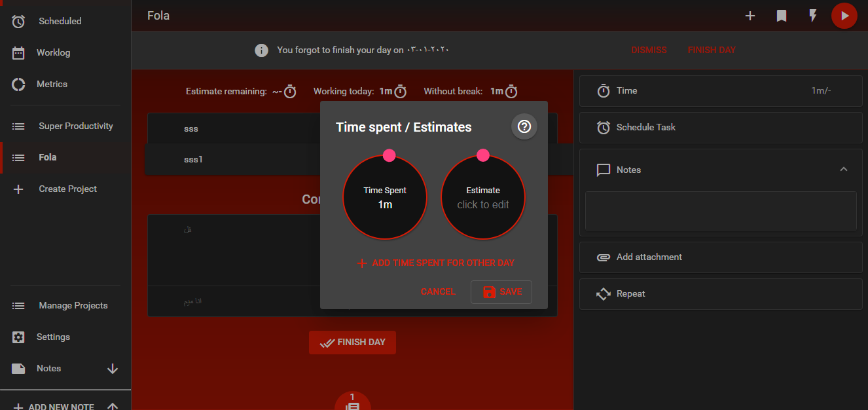This screenshot has height=410, width=868.
Task: Click Finish Day in the banner
Action: 712,50
